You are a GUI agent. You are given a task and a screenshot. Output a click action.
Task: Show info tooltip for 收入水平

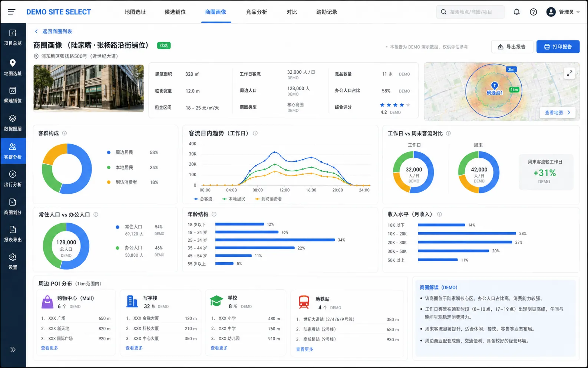(x=439, y=214)
